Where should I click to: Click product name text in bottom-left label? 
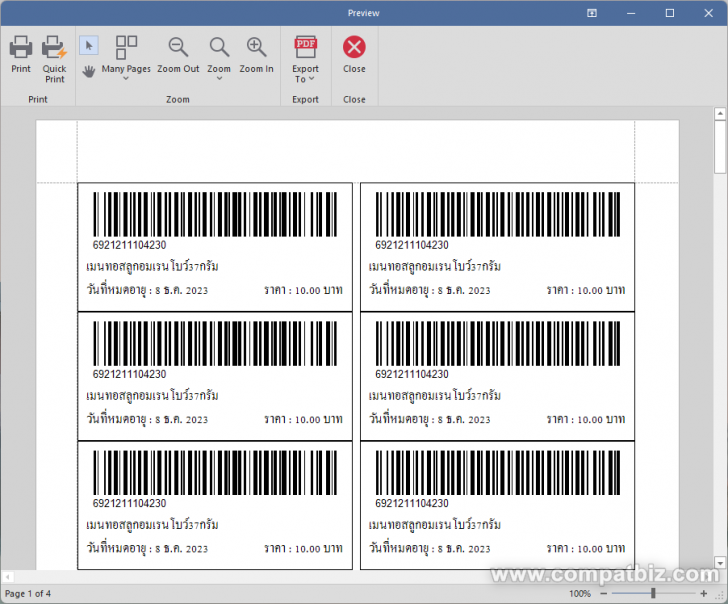point(152,524)
